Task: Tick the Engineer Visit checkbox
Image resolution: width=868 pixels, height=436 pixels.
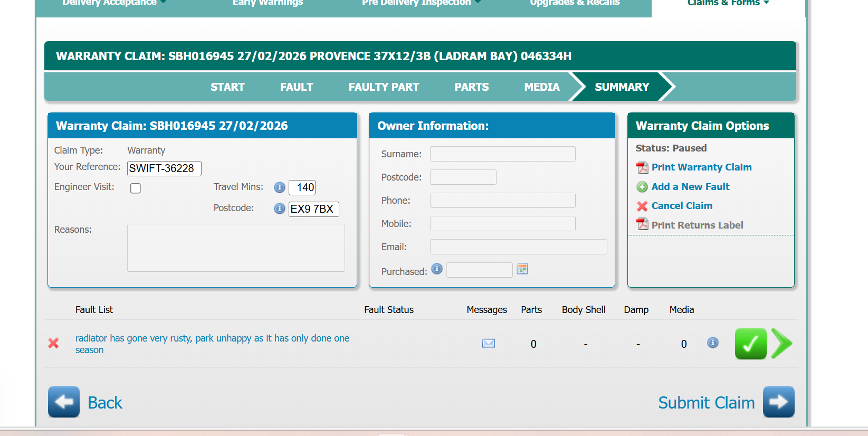Action: [x=136, y=188]
